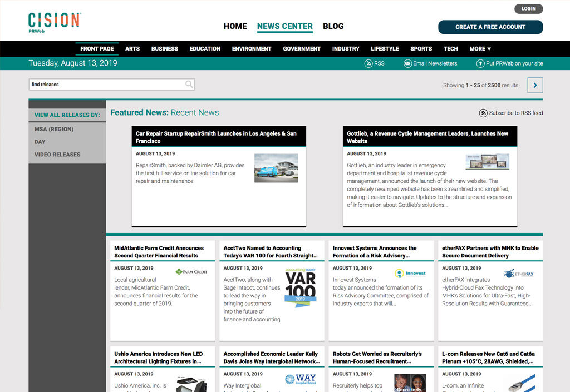Click the RSS text link

coord(379,63)
